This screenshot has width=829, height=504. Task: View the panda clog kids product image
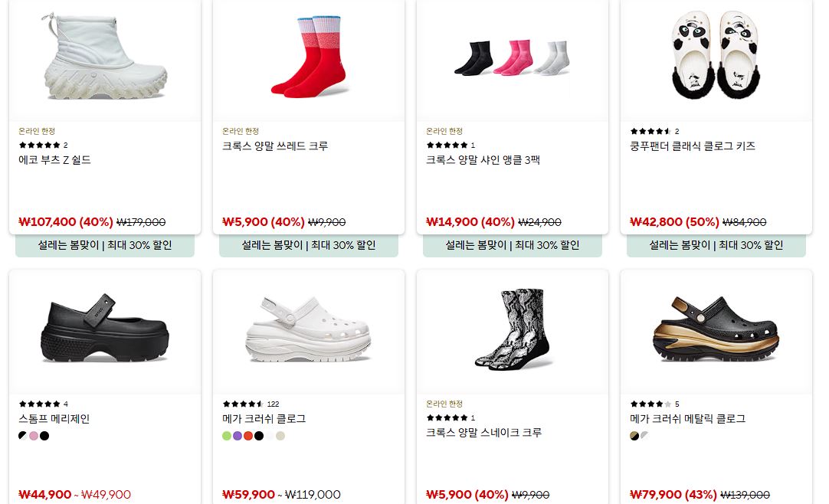coord(716,54)
